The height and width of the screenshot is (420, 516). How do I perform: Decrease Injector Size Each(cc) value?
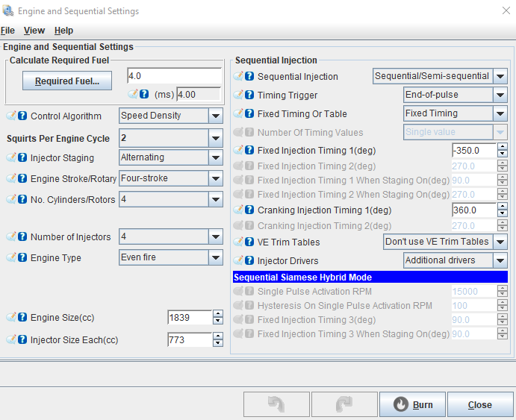pos(218,343)
